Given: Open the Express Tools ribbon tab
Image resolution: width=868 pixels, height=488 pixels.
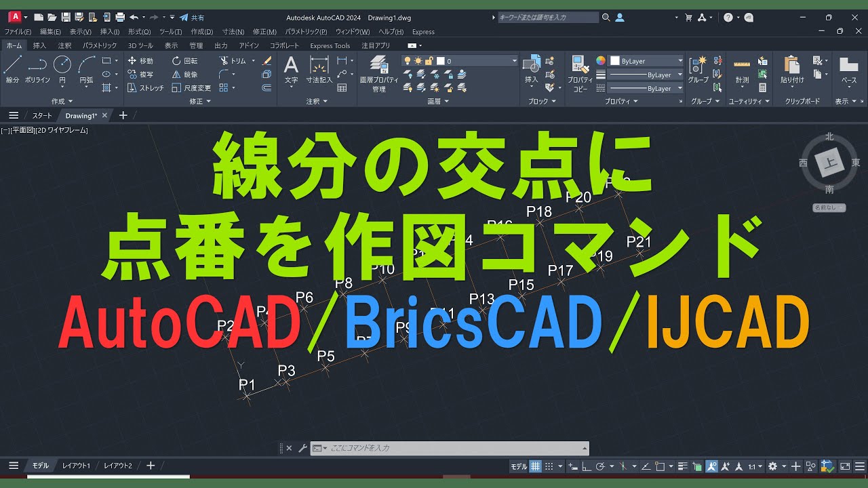Looking at the screenshot, I should coord(330,45).
